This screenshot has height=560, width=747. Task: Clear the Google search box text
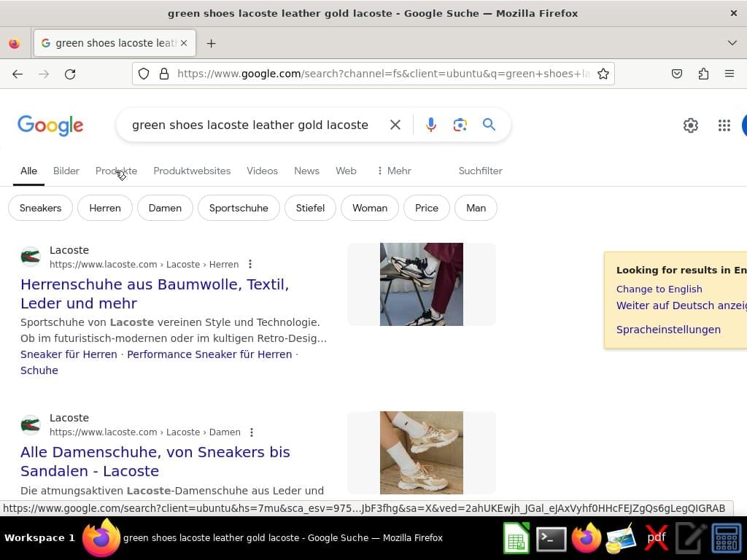coord(395,125)
